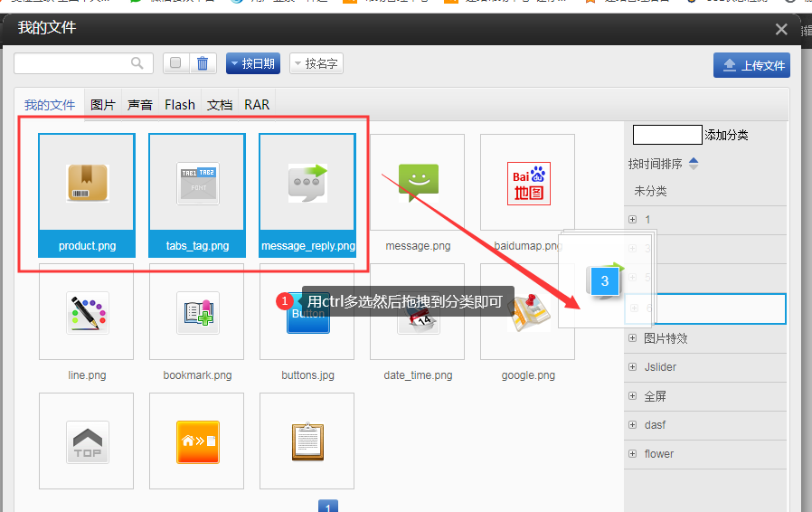Click the message.png green chat icon
This screenshot has width=812, height=512.
click(x=418, y=184)
